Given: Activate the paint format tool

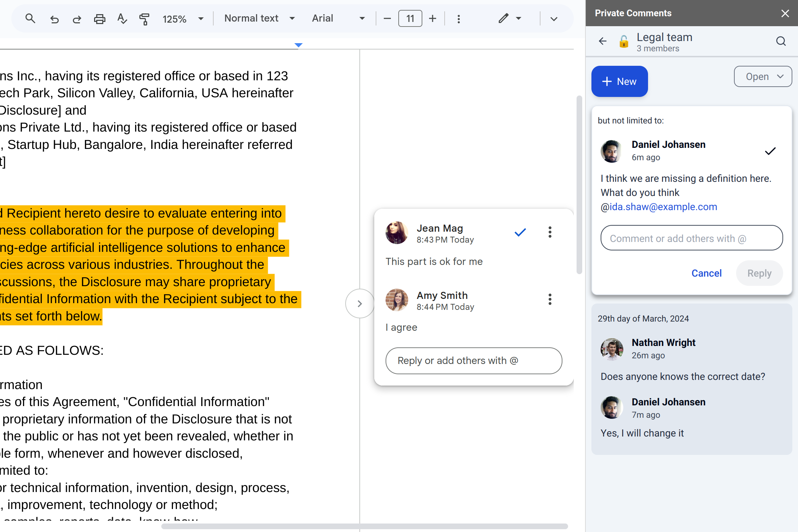Looking at the screenshot, I should click(x=144, y=19).
